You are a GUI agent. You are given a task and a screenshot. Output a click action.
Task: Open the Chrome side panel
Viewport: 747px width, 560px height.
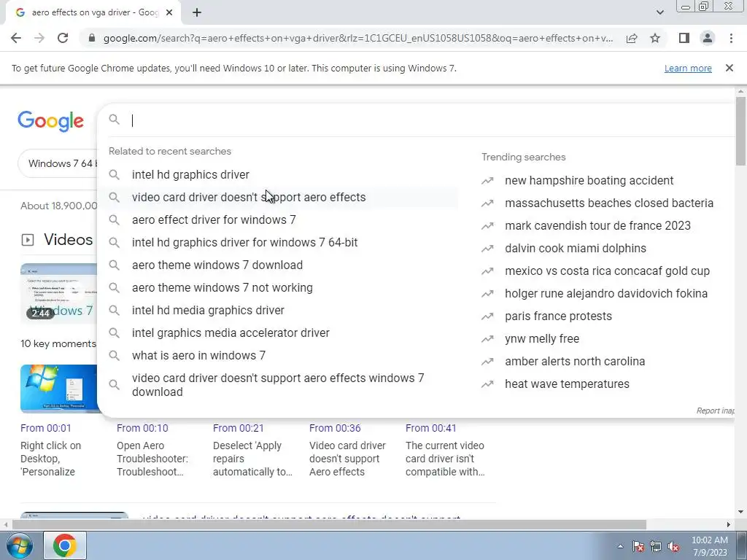(x=684, y=38)
